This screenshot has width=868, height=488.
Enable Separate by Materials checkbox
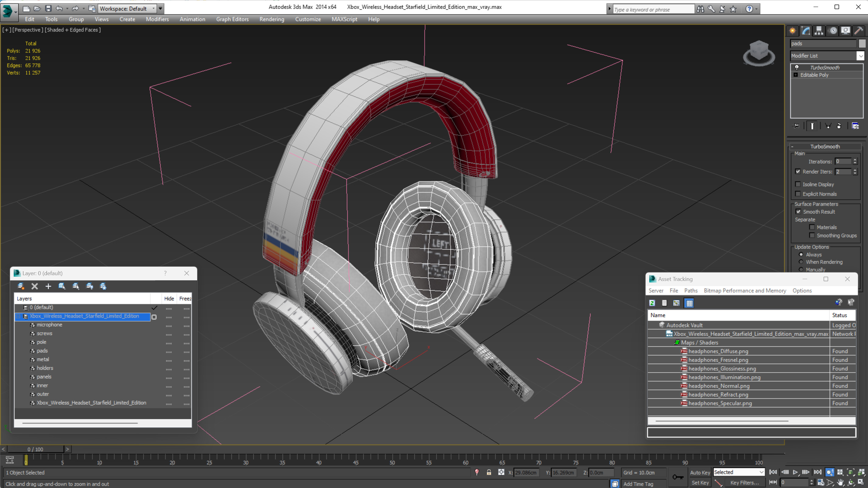[x=812, y=227]
